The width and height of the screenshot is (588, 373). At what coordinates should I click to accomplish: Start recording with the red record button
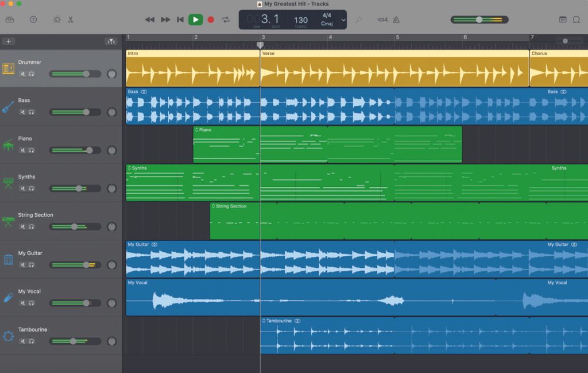click(211, 19)
